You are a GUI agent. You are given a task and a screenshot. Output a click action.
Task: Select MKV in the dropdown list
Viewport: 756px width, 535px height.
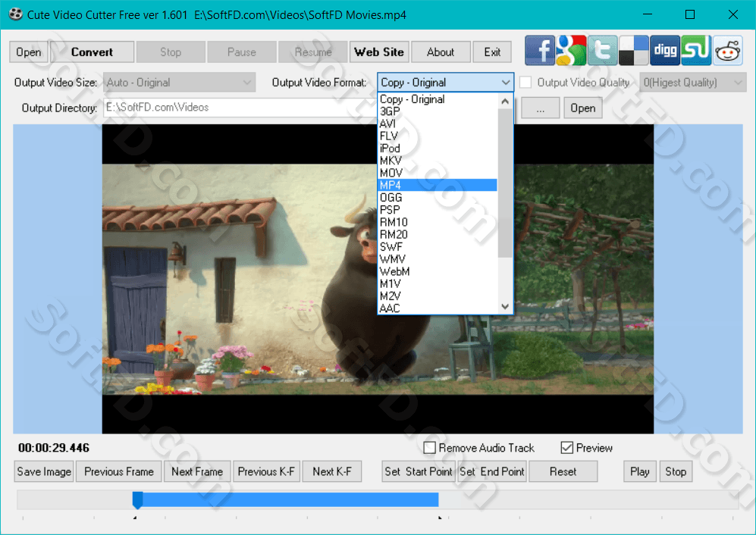[x=438, y=161]
